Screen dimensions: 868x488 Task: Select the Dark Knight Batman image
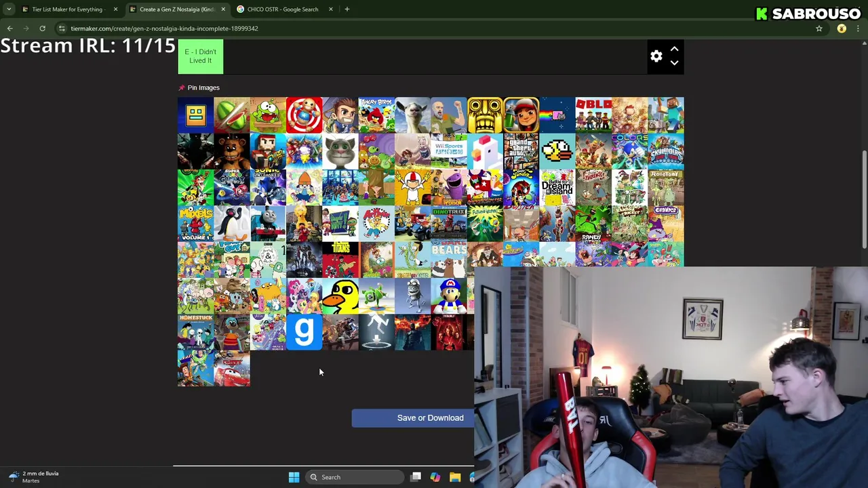point(412,331)
